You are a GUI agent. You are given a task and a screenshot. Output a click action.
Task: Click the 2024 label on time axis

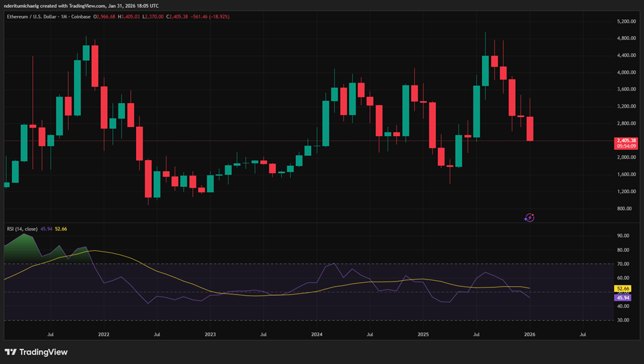tap(316, 334)
